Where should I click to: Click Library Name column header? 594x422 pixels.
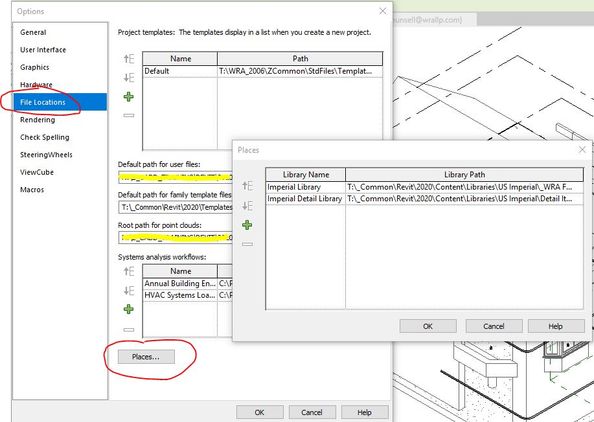[305, 175]
